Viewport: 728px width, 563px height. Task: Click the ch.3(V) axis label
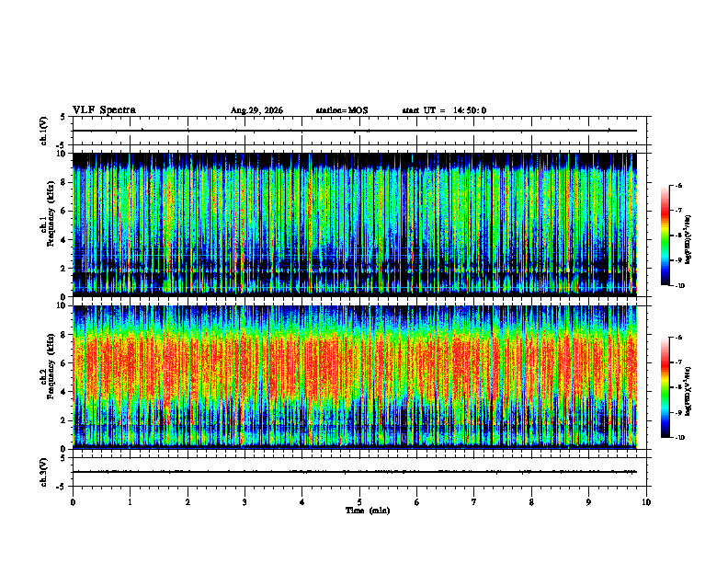[44, 472]
